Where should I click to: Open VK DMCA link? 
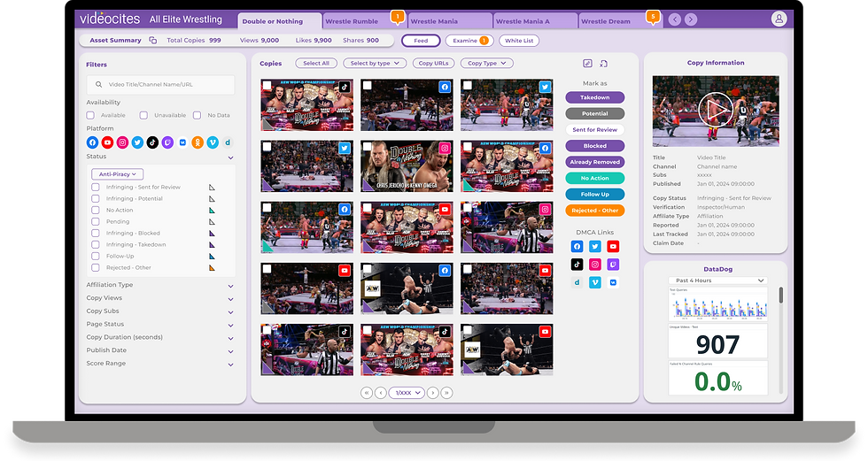pyautogui.click(x=613, y=282)
